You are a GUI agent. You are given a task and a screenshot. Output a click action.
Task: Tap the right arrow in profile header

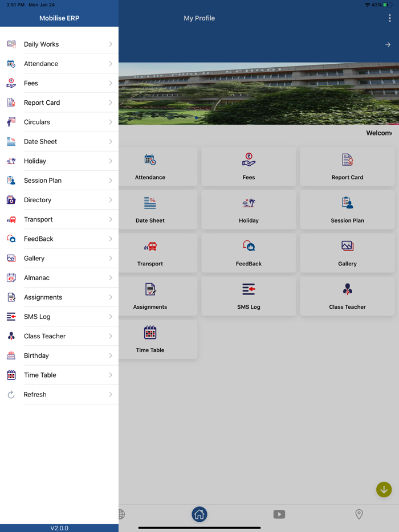point(388,44)
